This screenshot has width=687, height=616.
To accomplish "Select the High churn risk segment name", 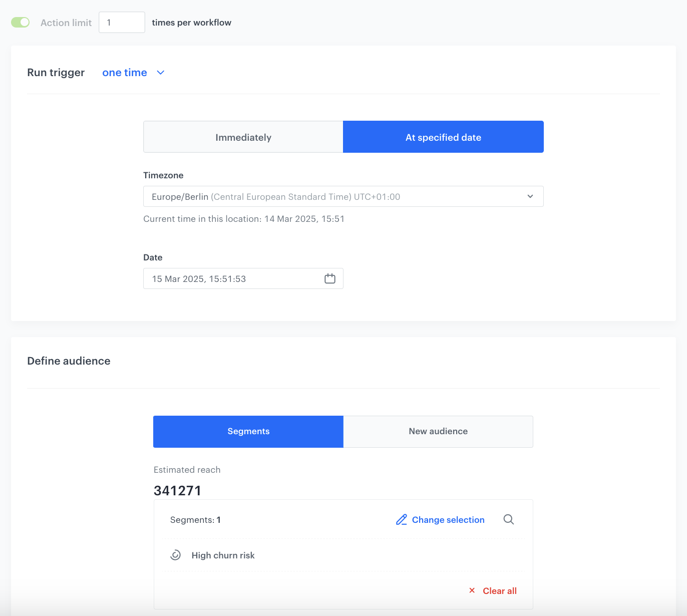I will [x=223, y=555].
